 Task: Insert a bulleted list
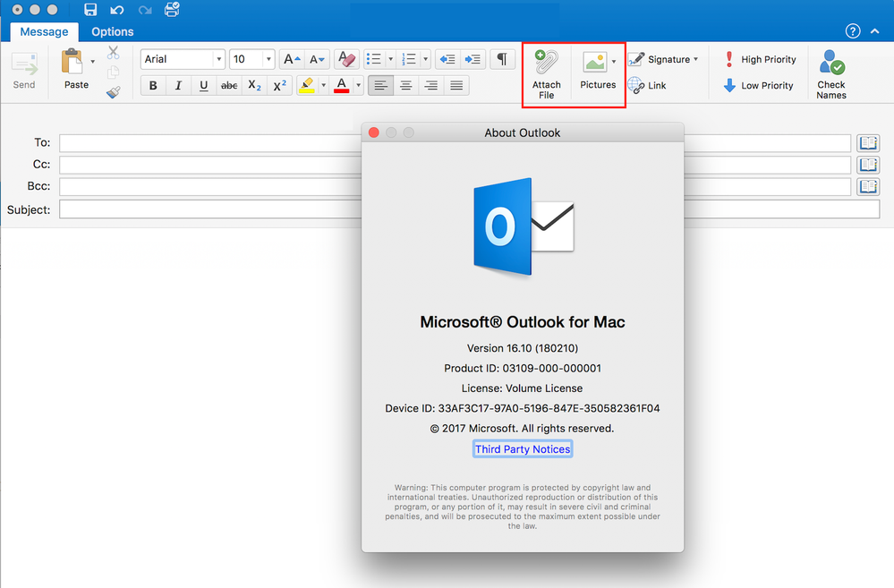pyautogui.click(x=374, y=59)
